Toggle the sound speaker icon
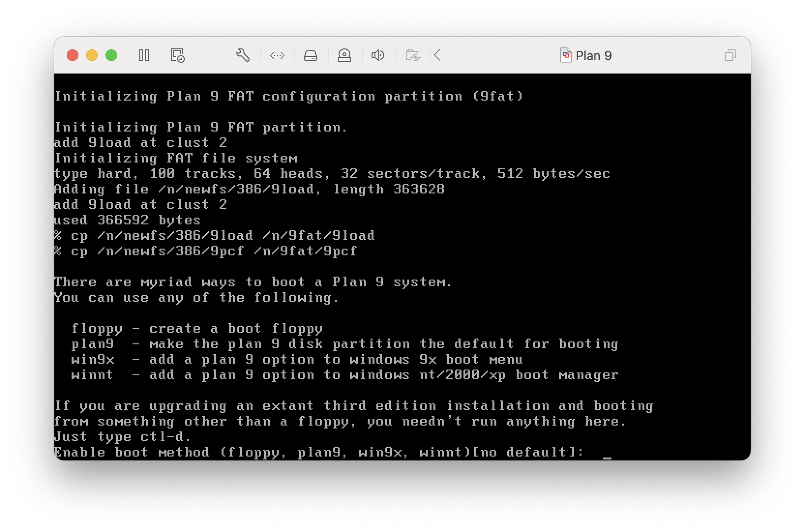Screen dimensions: 805x532 378,55
